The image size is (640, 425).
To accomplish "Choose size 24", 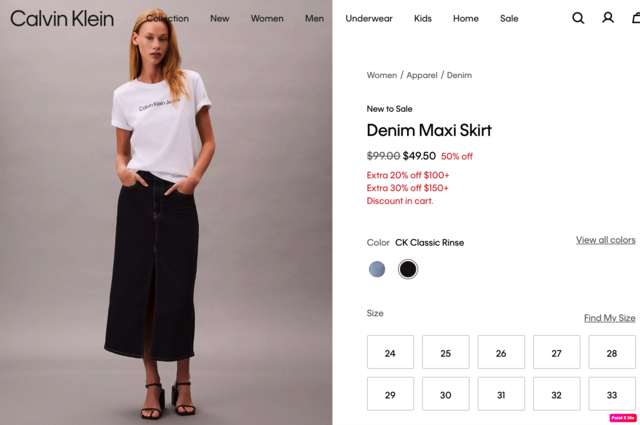I will click(390, 352).
